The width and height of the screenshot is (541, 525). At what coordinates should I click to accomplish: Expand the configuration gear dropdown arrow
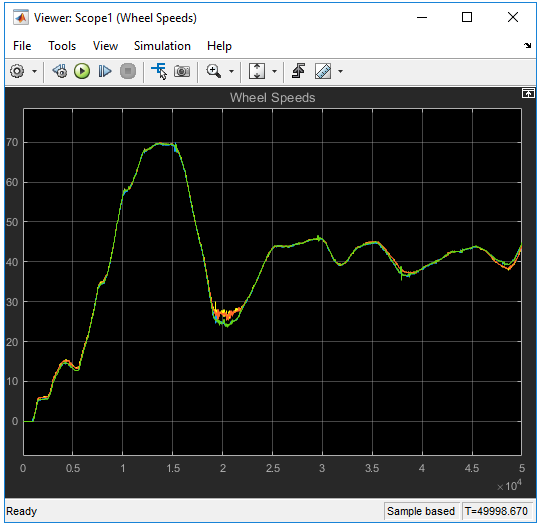34,71
